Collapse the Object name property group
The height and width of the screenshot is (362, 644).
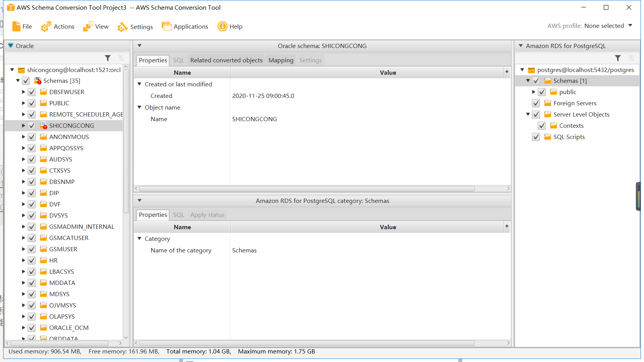point(139,107)
